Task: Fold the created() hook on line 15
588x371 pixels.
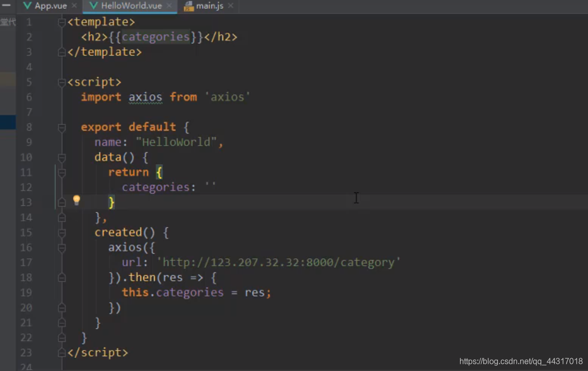Action: [x=62, y=233]
